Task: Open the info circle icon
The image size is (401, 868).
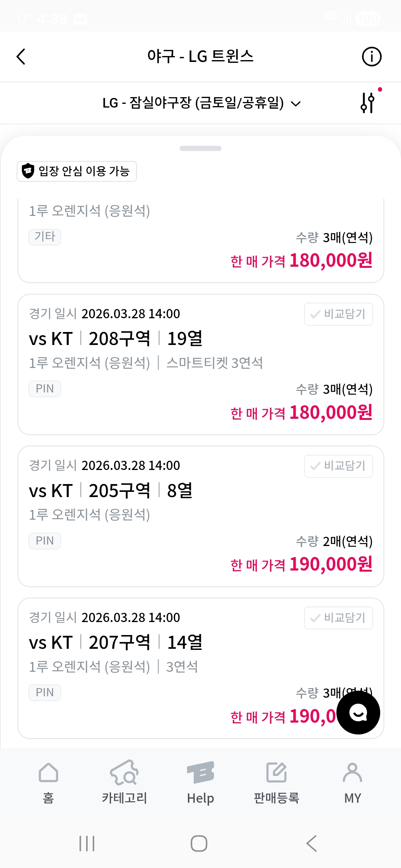Action: coord(371,57)
